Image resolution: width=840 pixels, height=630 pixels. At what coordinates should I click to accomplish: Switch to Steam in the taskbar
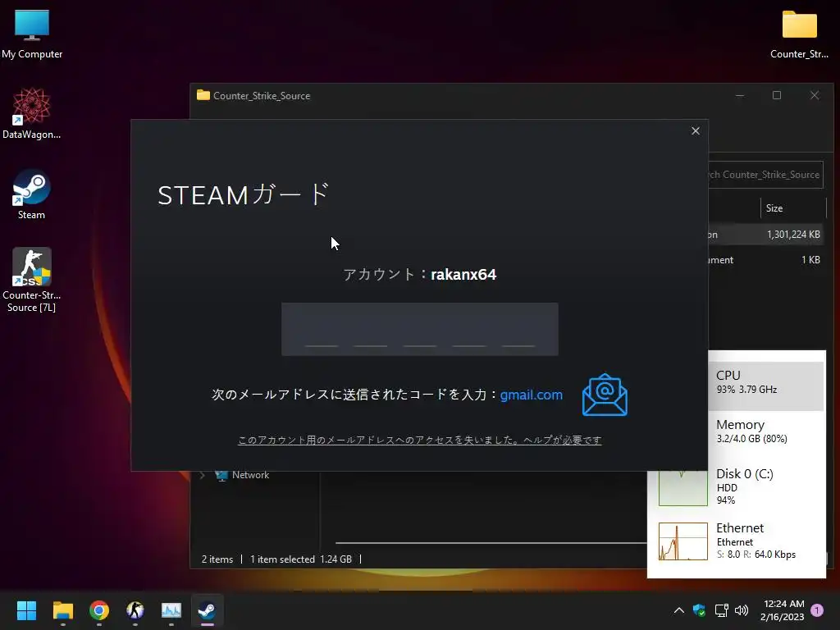208,610
